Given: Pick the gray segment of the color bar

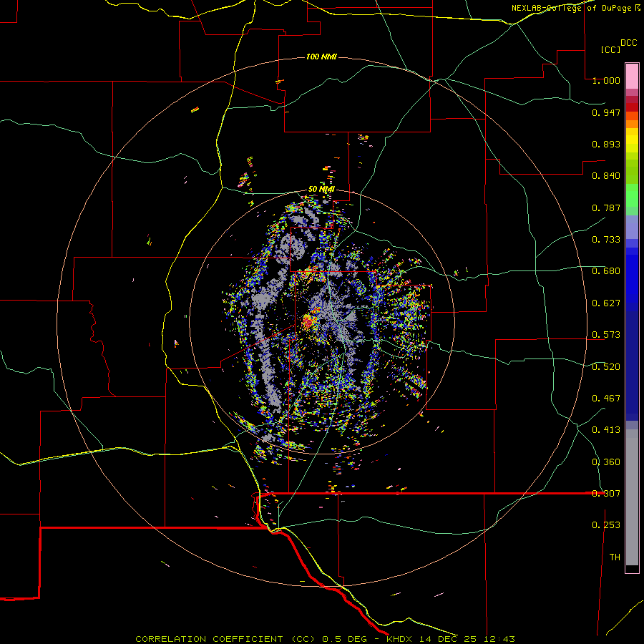Looking at the screenshot, I should pyautogui.click(x=632, y=497).
